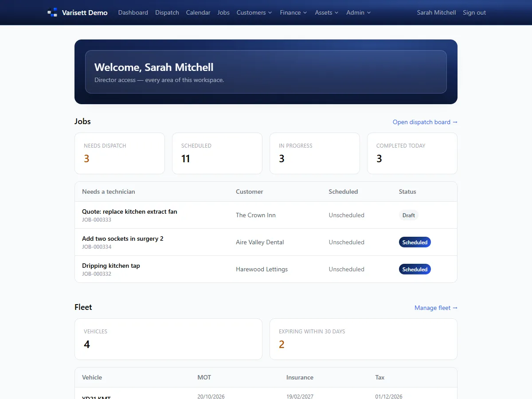Select the Needs Dispatch stat card
Image resolution: width=532 pixels, height=399 pixels.
pos(120,153)
